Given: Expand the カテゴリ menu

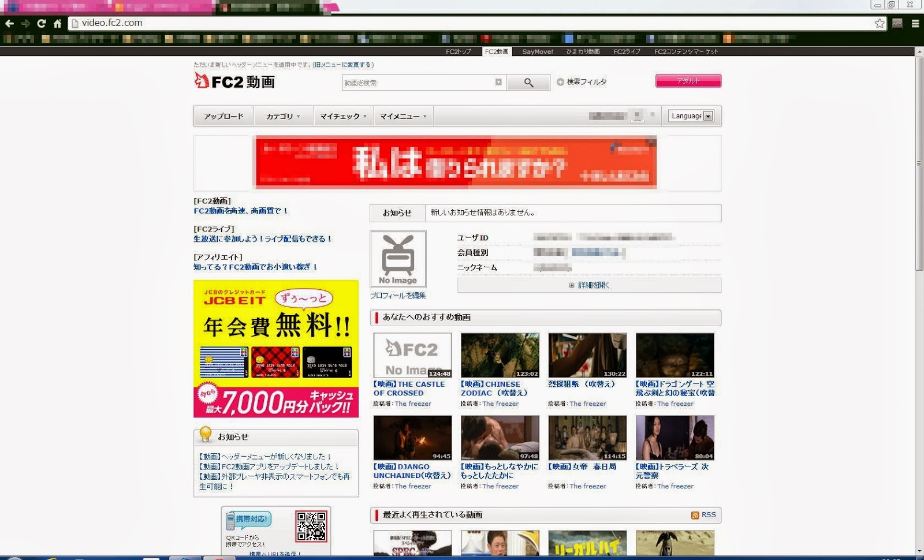Looking at the screenshot, I should click(283, 116).
